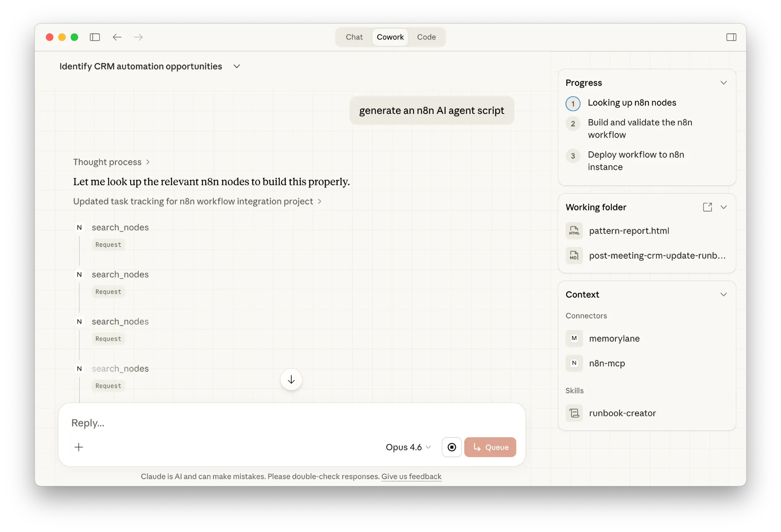
Task: Click the plus attachment icon
Action: (x=79, y=447)
